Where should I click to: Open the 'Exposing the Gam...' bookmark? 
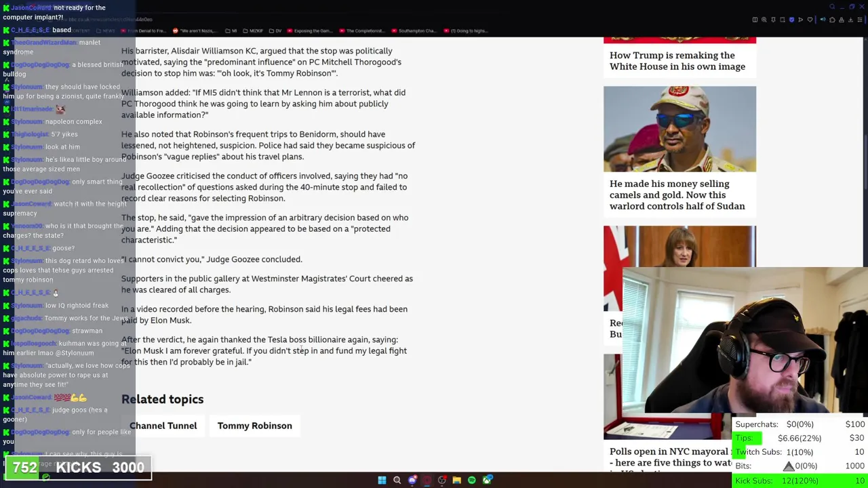309,30
